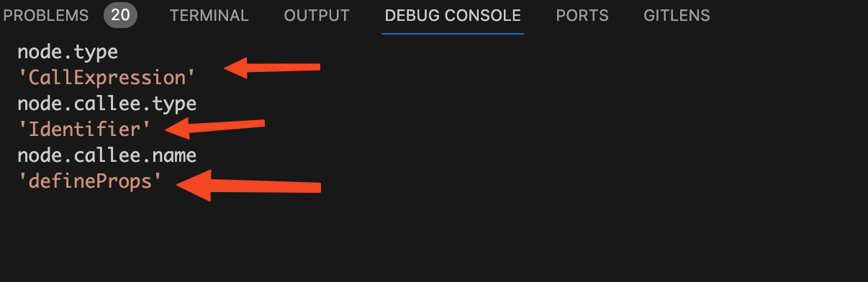Screen dimensions: 868x282
Task: Select the DEBUG CONSOLE tab
Action: 453,15
